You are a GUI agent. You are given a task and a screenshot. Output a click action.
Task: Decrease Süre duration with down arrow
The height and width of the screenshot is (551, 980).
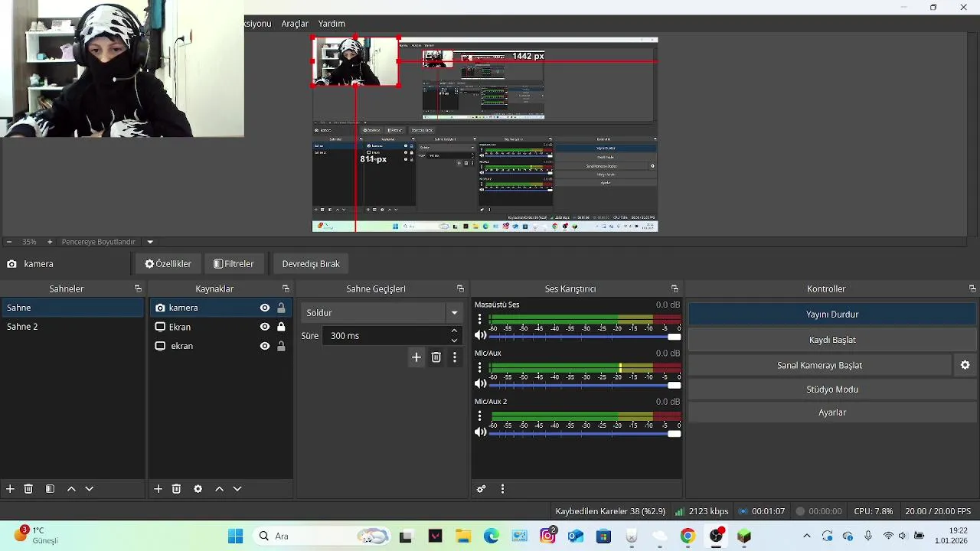click(454, 341)
